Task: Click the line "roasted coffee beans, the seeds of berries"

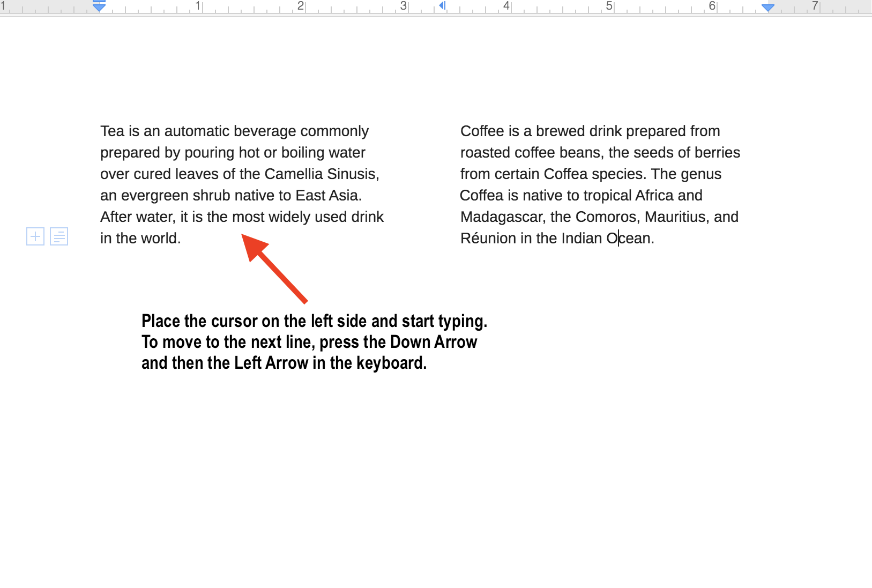Action: pos(600,153)
